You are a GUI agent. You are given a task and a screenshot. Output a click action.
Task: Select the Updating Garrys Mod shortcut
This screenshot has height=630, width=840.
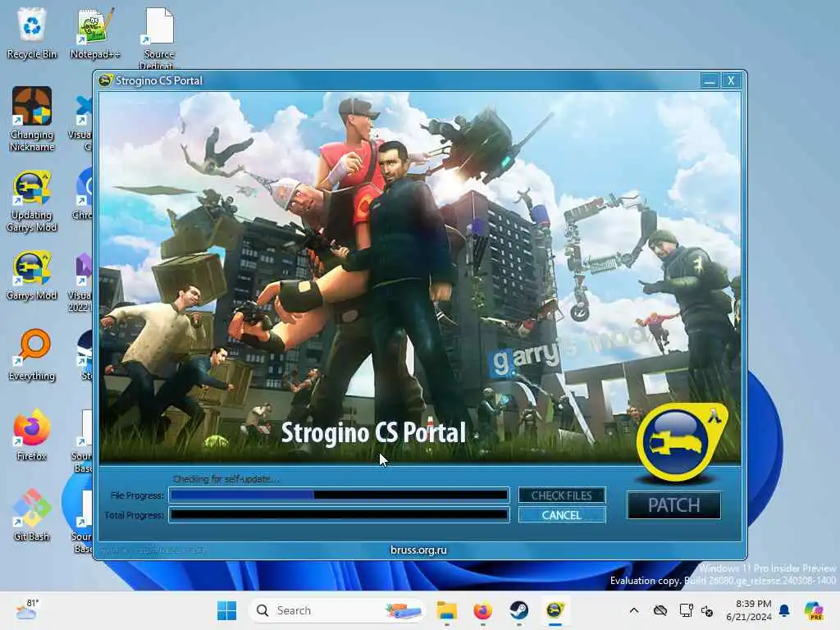32,202
